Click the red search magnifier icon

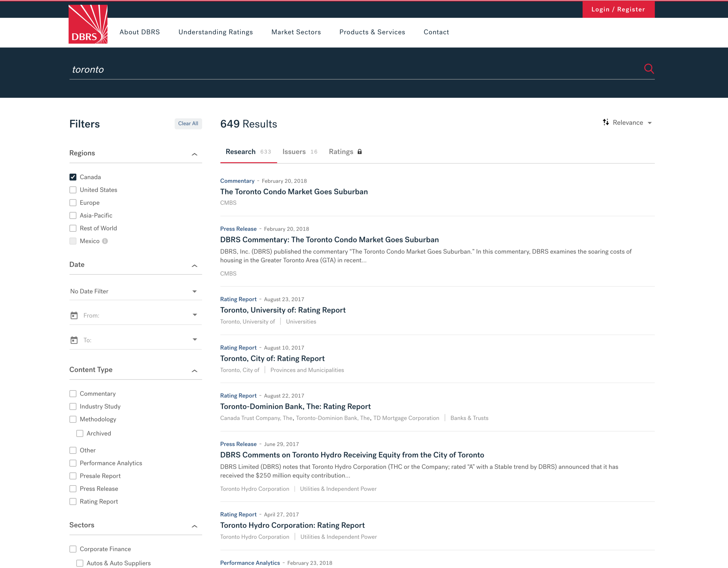coord(649,69)
